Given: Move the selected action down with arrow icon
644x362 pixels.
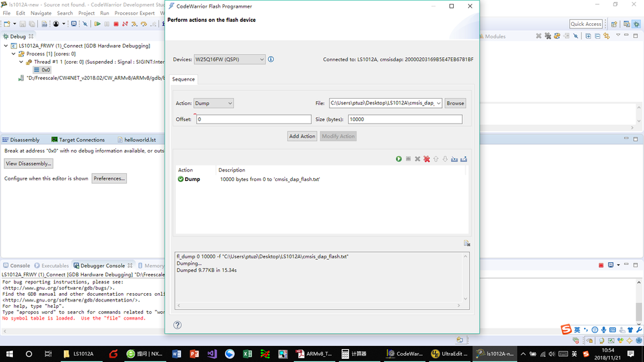Looking at the screenshot, I should (445, 159).
